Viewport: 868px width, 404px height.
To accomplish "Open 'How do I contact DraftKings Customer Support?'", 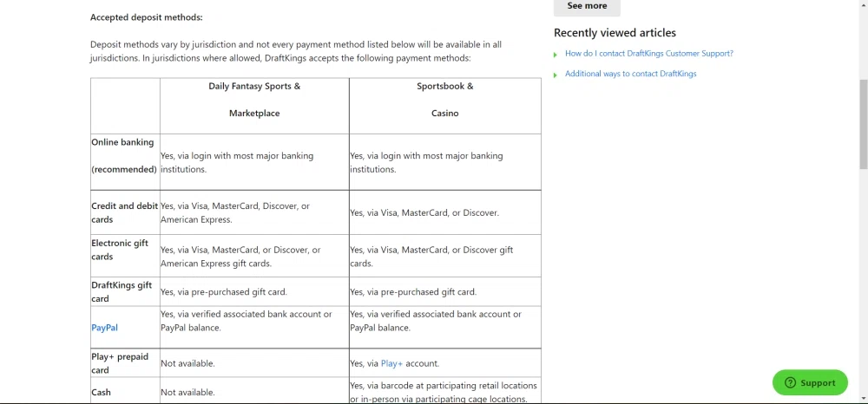I will coord(648,54).
